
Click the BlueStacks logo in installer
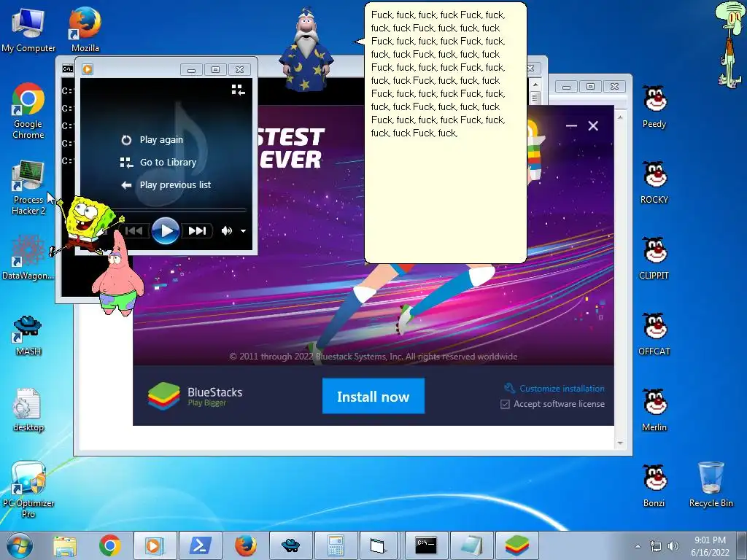pyautogui.click(x=163, y=396)
